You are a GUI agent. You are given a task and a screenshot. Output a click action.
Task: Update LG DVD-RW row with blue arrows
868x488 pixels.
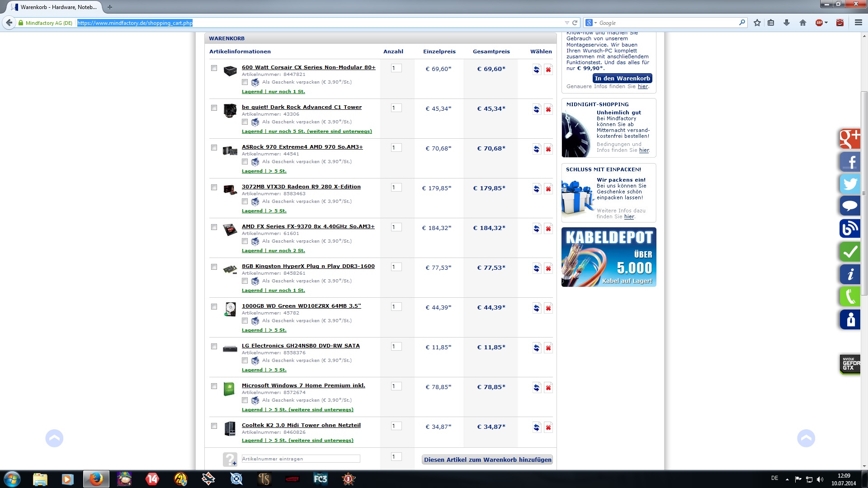click(536, 348)
